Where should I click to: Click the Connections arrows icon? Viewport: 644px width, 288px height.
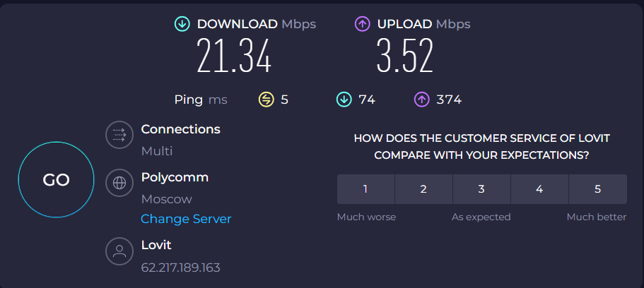119,135
